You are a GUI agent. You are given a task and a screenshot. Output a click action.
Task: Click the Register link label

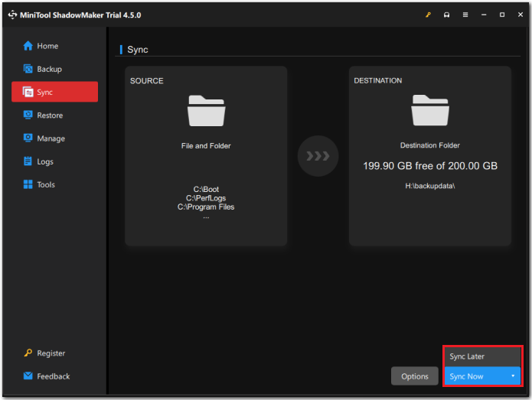point(51,353)
